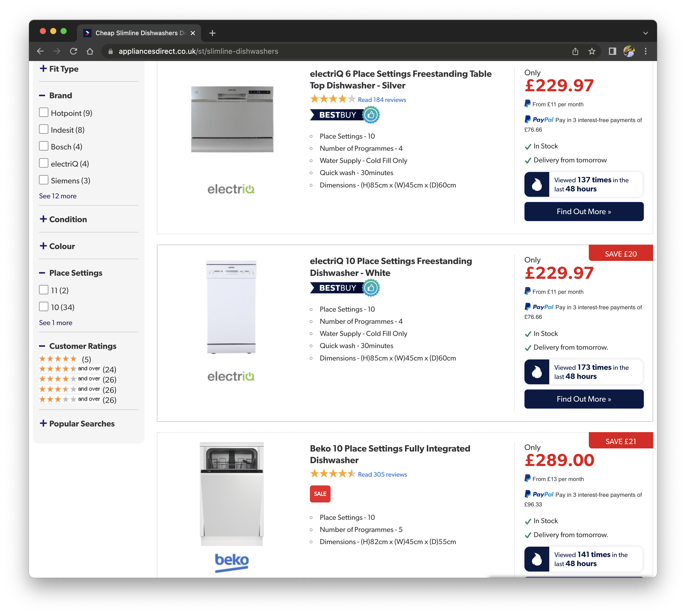Viewport: 686px width, 616px height.
Task: Click the share page icon in the address bar
Action: pyautogui.click(x=575, y=51)
